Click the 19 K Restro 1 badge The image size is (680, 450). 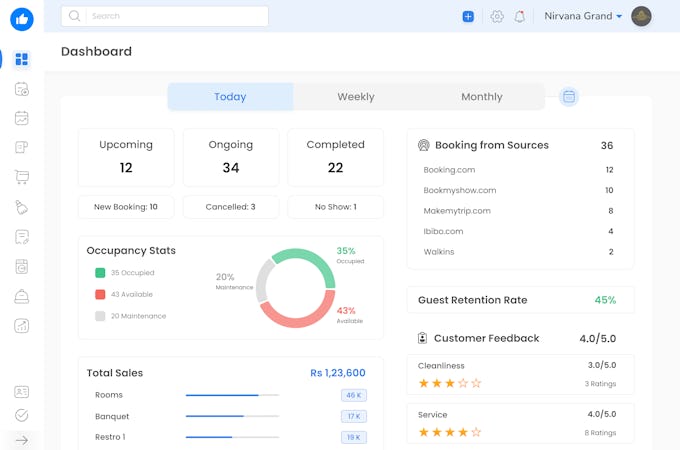click(x=354, y=437)
